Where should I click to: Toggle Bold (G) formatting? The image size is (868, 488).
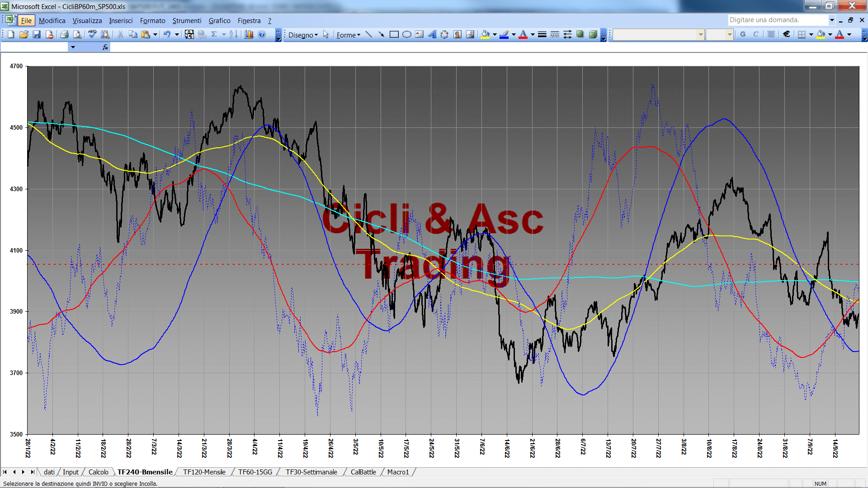tap(743, 34)
